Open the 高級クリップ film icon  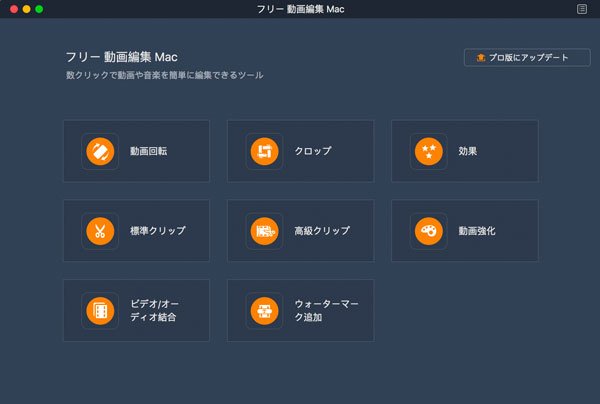[264, 231]
